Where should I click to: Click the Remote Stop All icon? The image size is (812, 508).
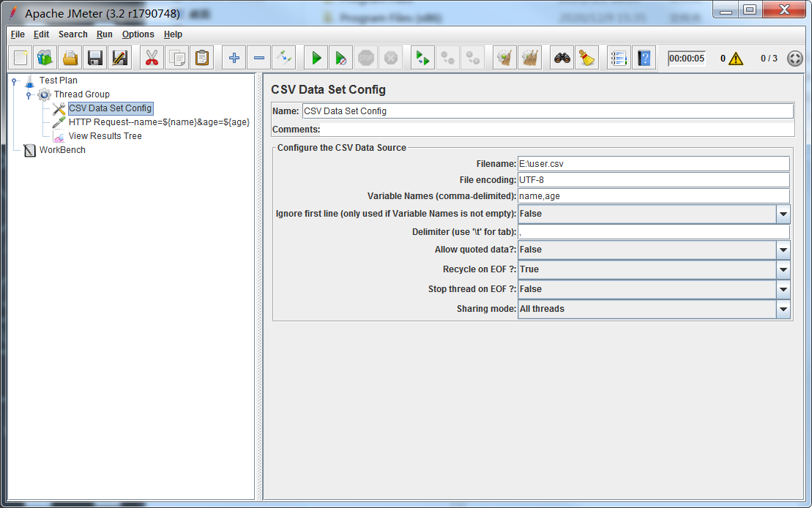tap(447, 58)
